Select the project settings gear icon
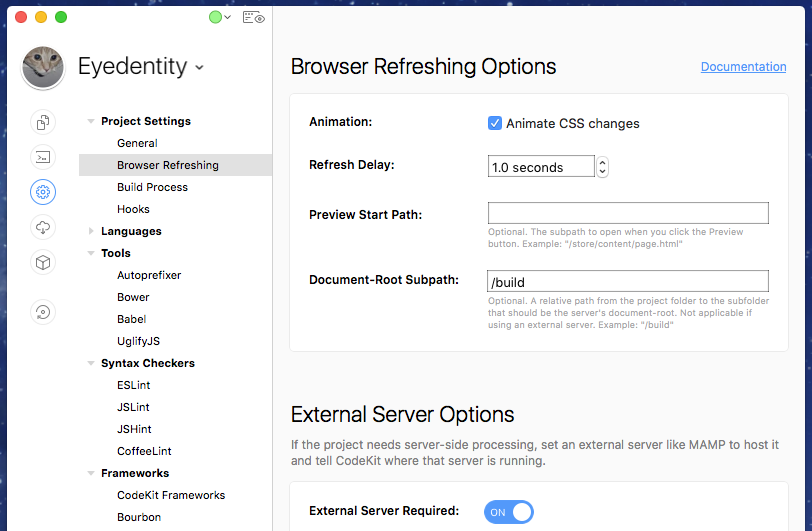812x531 pixels. coord(43,192)
